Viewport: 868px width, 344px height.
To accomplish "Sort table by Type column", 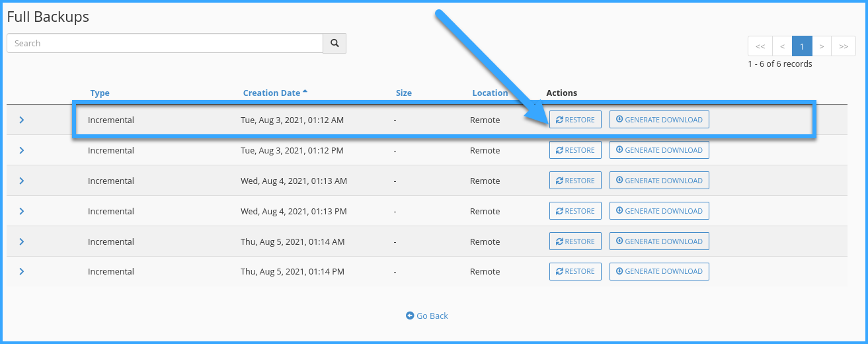I will click(x=100, y=93).
